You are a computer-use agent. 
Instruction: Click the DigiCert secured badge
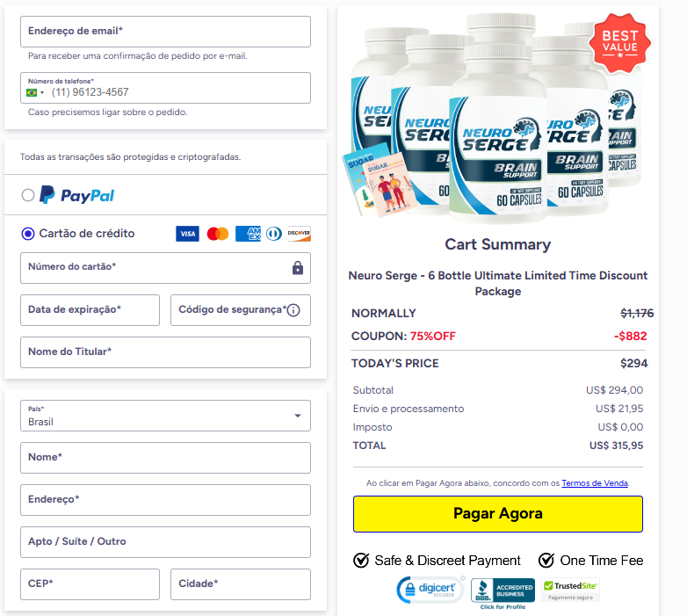(430, 590)
